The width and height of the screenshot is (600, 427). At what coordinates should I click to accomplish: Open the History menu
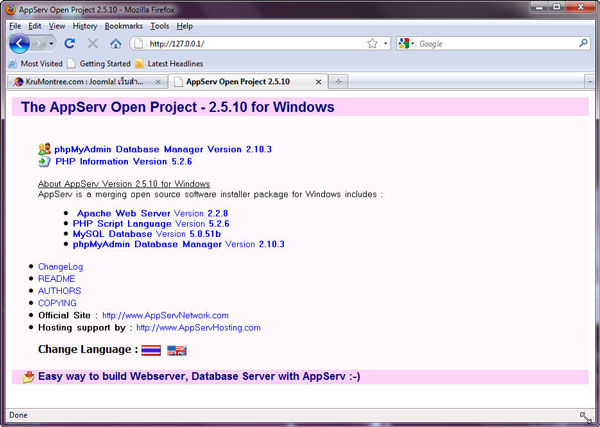click(85, 26)
